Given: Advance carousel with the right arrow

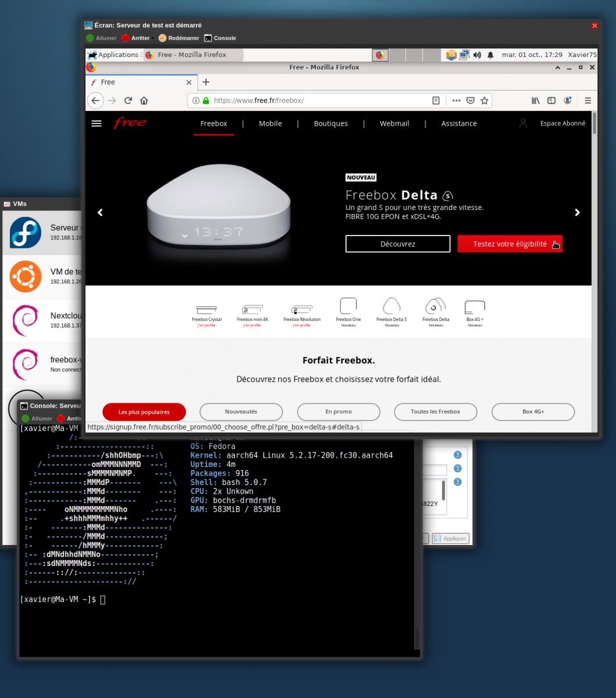Looking at the screenshot, I should [577, 212].
